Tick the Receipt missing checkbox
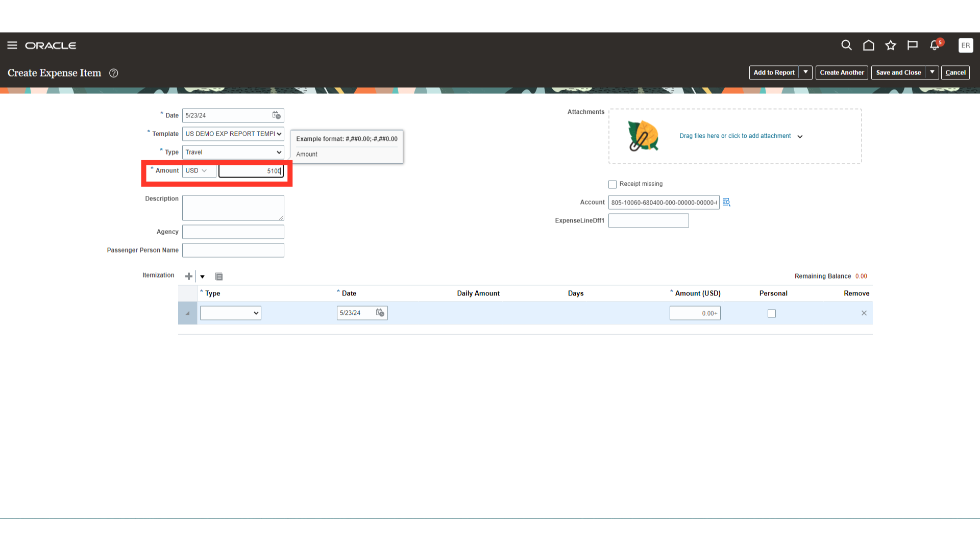This screenshot has height=551, width=980. (x=612, y=184)
